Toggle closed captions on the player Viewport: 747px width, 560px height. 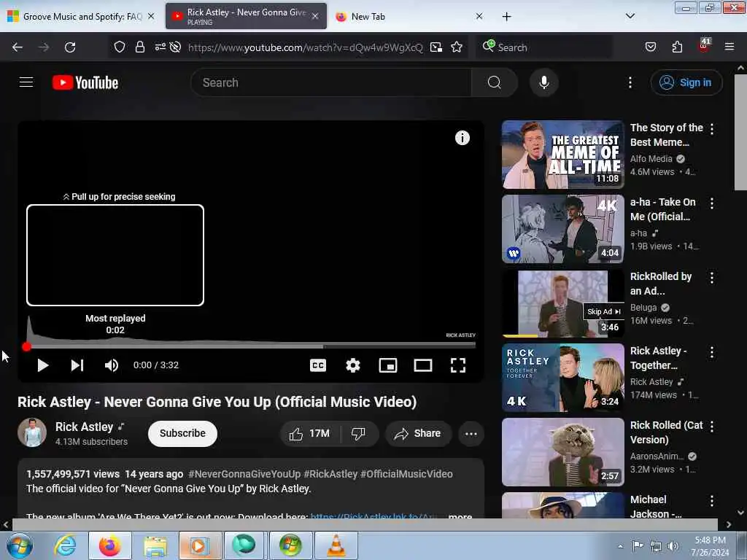pos(318,365)
